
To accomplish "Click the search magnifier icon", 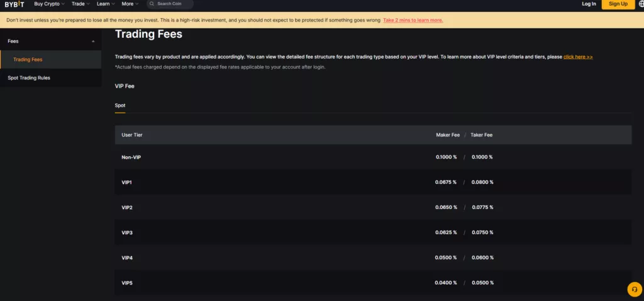I will (152, 4).
